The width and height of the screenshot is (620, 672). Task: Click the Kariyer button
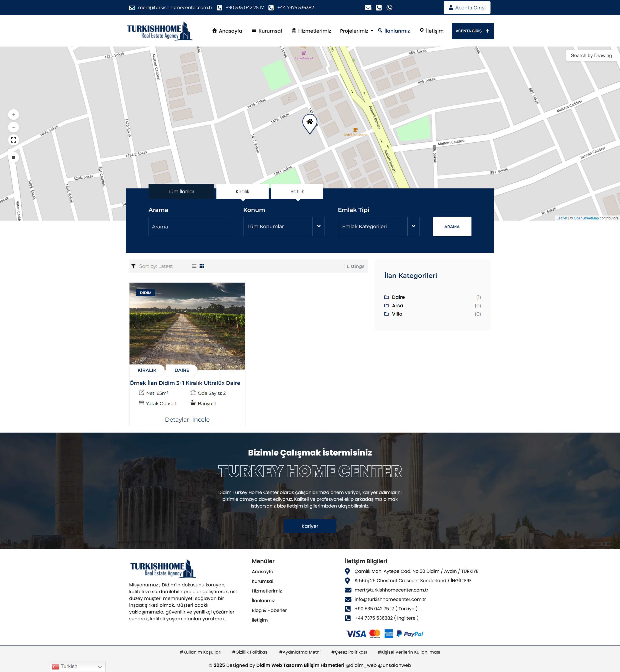[x=310, y=526]
